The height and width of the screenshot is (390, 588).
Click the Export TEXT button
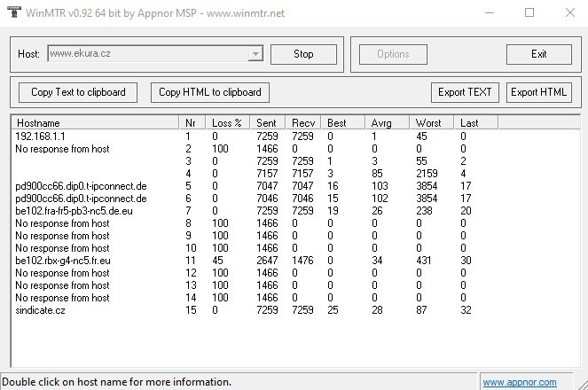[x=466, y=91]
